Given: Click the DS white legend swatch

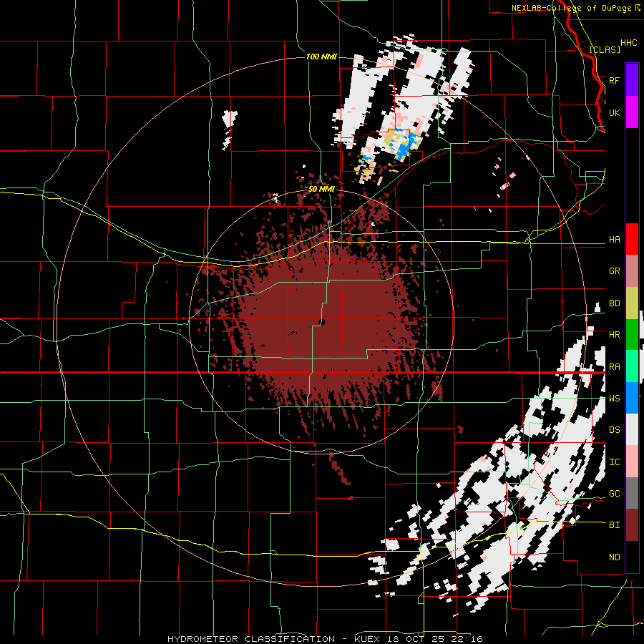Looking at the screenshot, I should pos(632,429).
